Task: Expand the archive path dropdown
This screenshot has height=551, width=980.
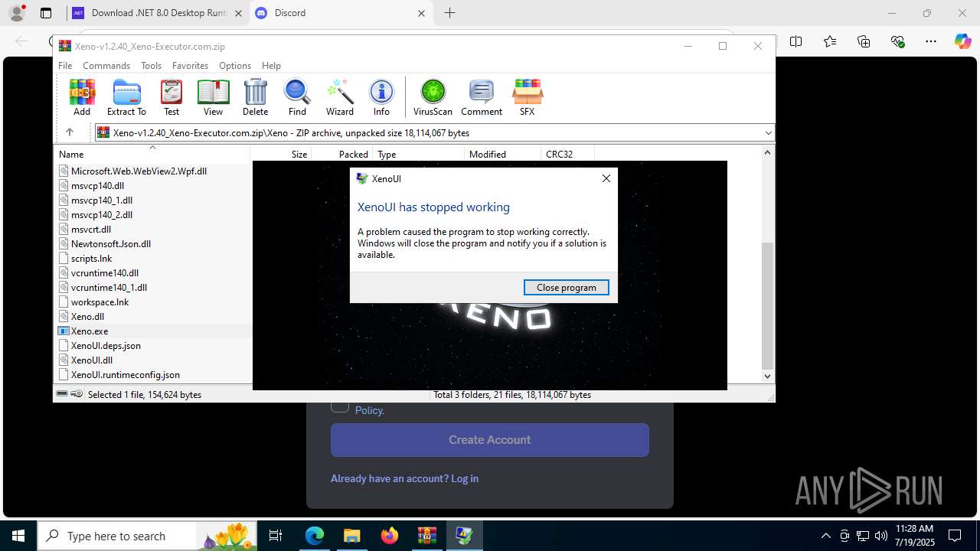Action: point(768,132)
